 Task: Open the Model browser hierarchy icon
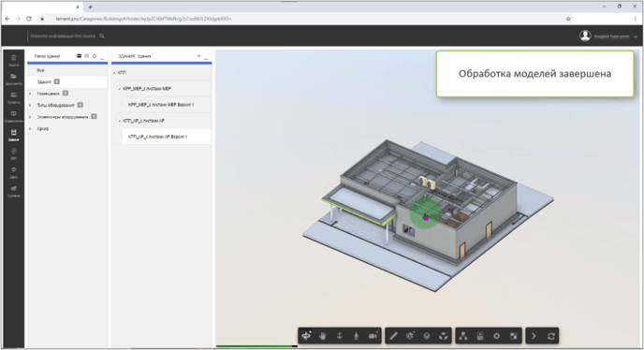pos(463,336)
